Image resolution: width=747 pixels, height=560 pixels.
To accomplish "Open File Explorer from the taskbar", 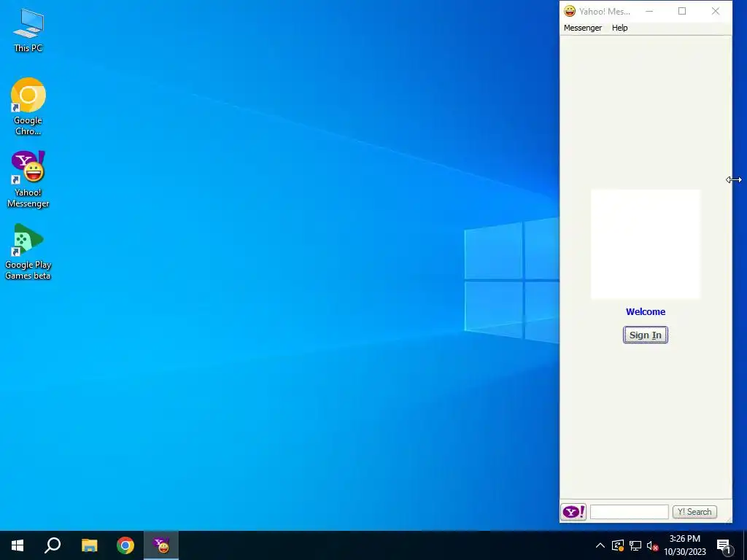I will pos(89,545).
